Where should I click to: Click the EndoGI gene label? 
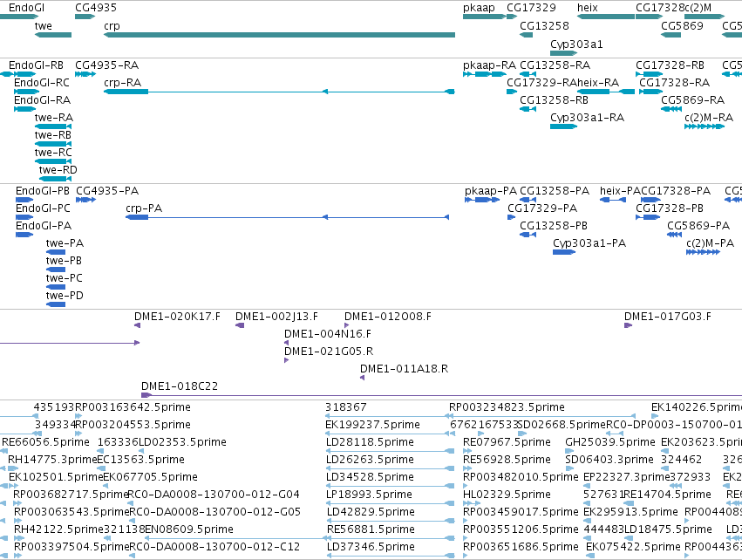[x=26, y=8]
